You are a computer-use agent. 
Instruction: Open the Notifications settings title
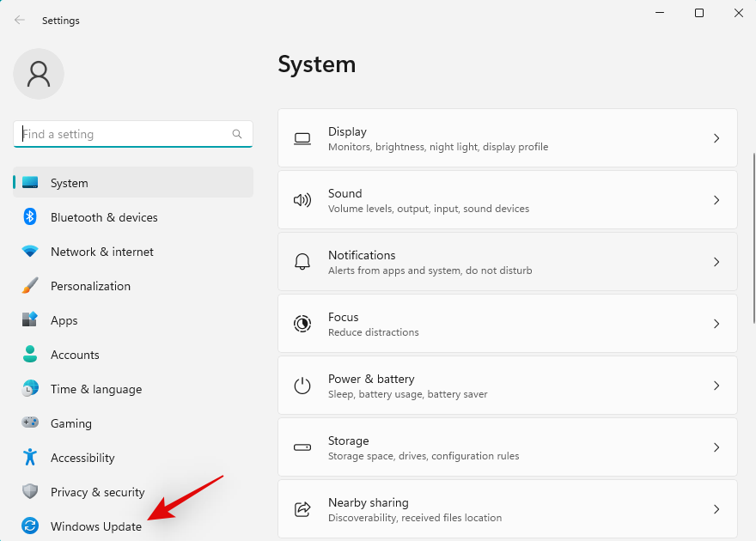tap(362, 255)
